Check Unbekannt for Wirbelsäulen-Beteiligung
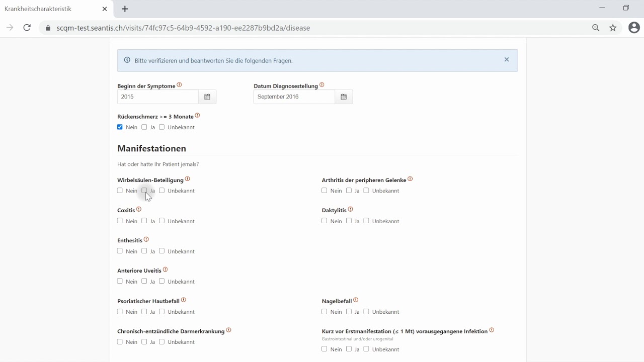644x362 pixels. coord(162,190)
